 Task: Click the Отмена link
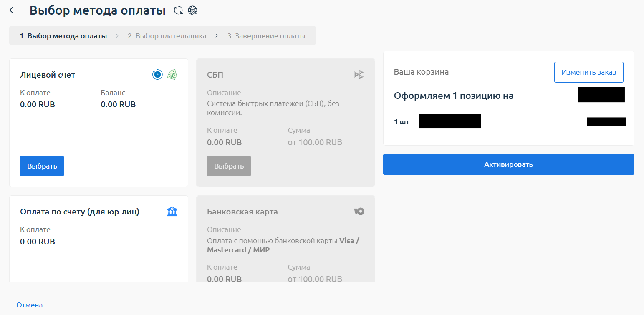[30, 305]
